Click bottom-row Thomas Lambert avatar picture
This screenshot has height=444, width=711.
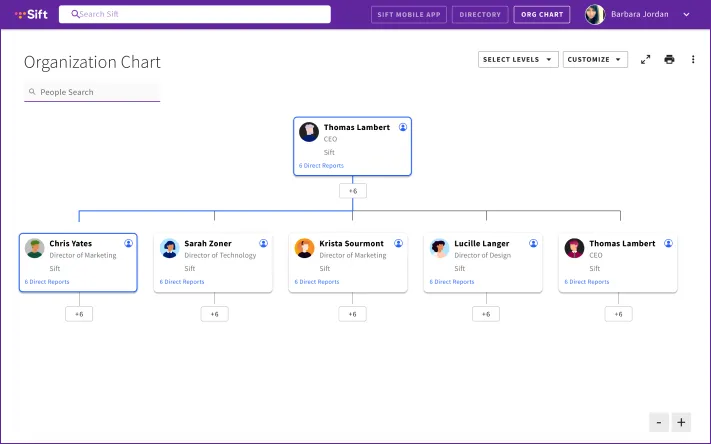574,248
